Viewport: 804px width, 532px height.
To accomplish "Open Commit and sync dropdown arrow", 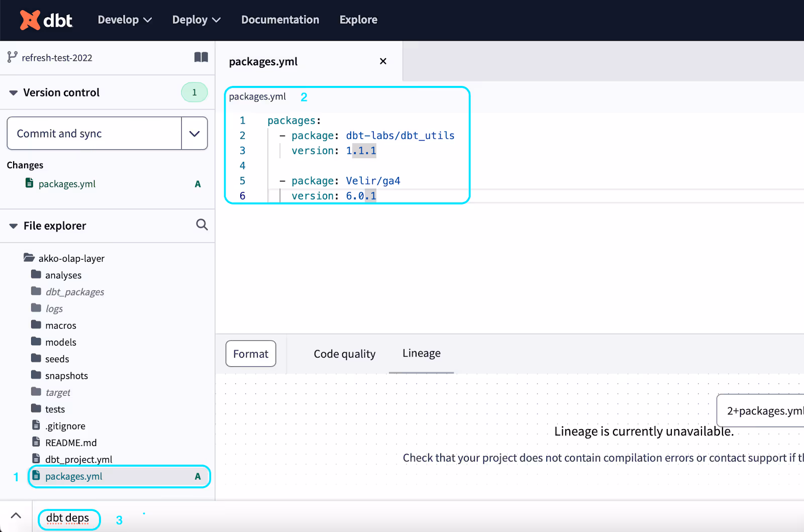I will pyautogui.click(x=194, y=134).
